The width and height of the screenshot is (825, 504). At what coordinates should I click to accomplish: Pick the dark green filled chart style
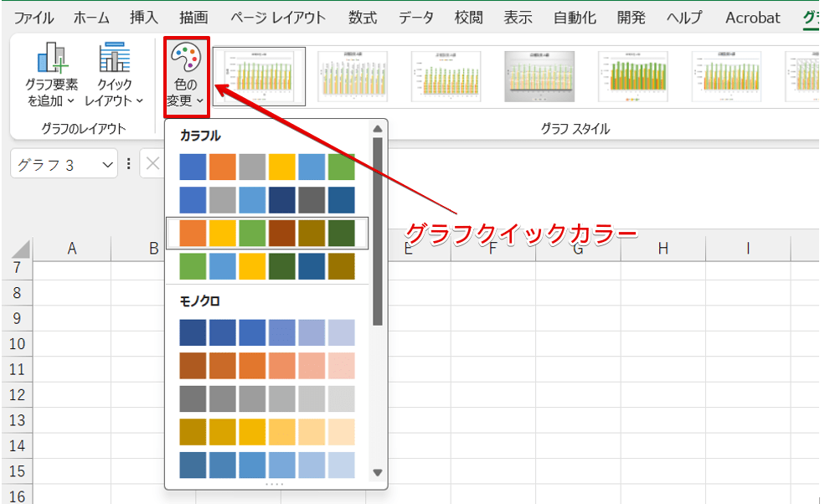pos(632,76)
